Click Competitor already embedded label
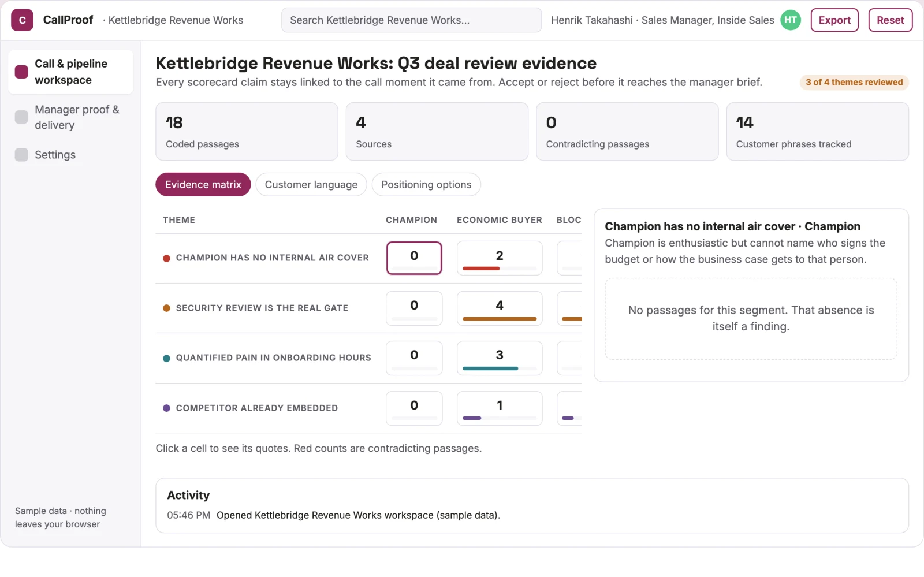The height and width of the screenshot is (577, 924). point(257,408)
